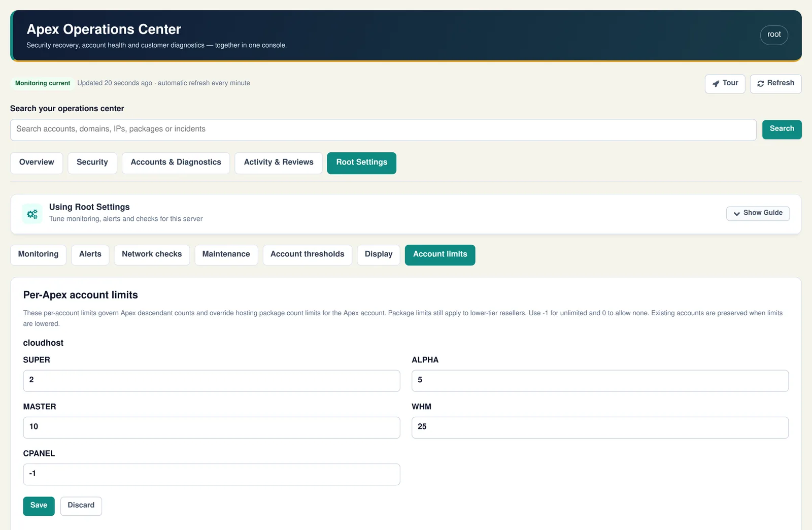Click the rocket icon on Tour button
This screenshot has width=812, height=530.
click(x=716, y=84)
